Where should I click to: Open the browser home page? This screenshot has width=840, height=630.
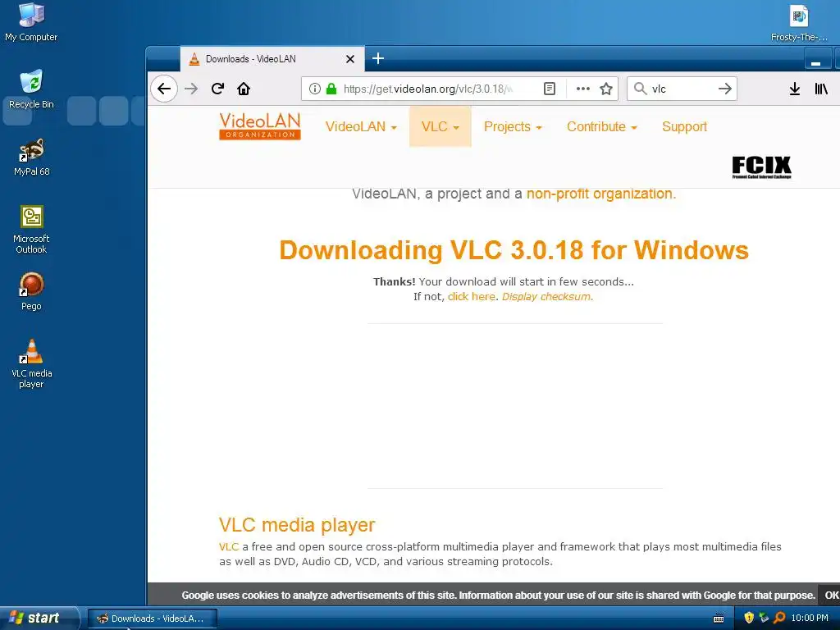(x=244, y=89)
